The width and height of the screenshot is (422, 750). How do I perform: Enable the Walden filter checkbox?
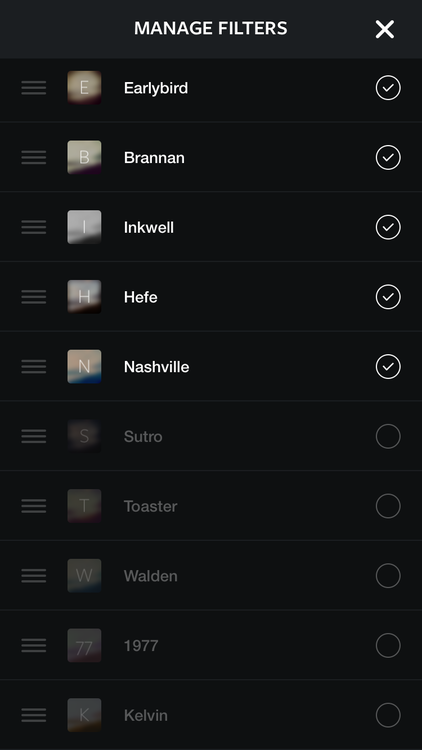click(388, 576)
